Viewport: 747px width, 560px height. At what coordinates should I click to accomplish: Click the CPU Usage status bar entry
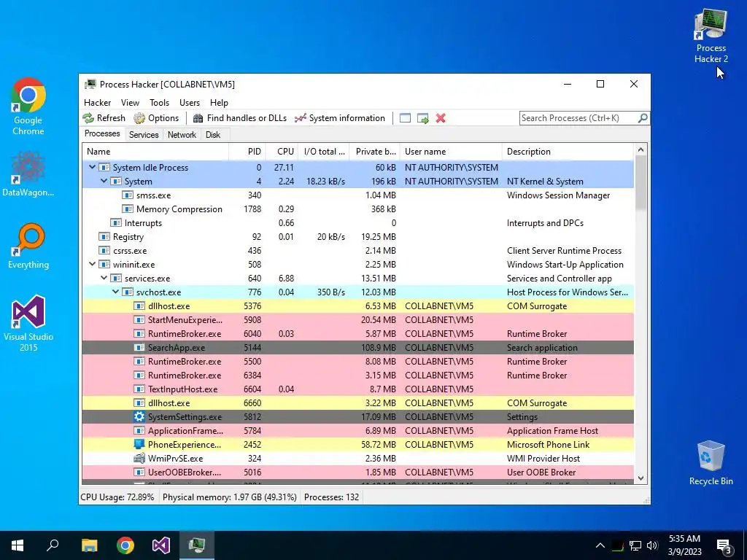pos(117,497)
